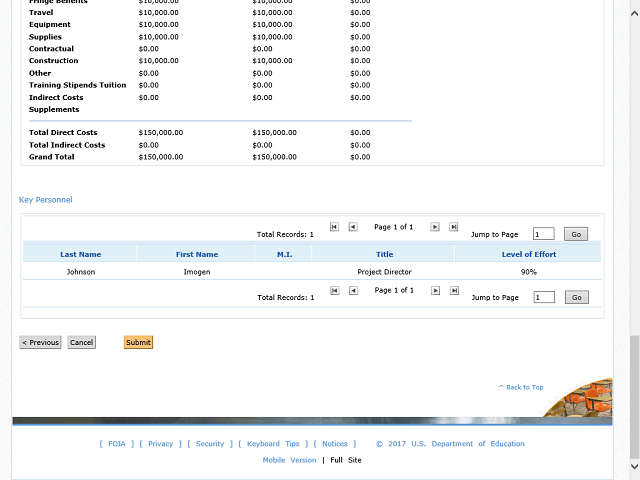This screenshot has width=640, height=480.
Task: Open the Security footer link
Action: tap(210, 444)
